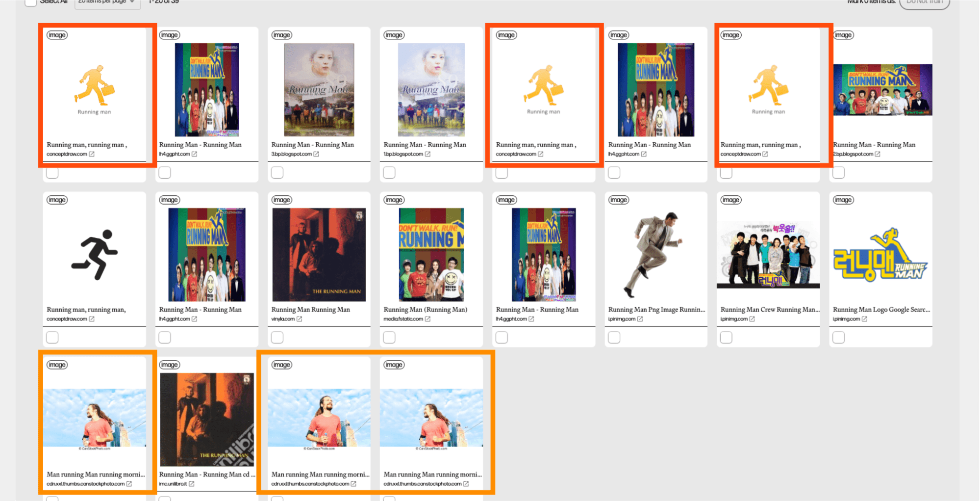Click the title 'Running Man Crew Running Man...'
Screen dimensions: 980x501
770,310
